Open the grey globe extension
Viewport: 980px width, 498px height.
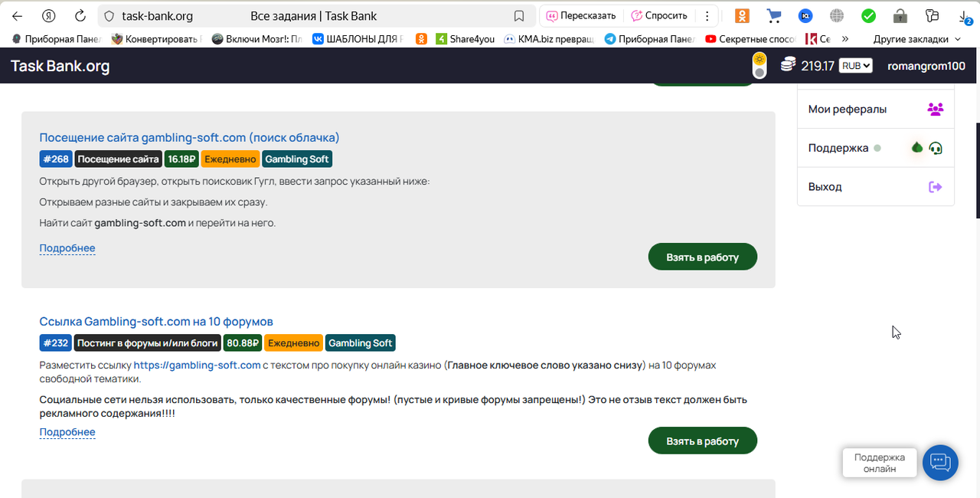tap(837, 15)
